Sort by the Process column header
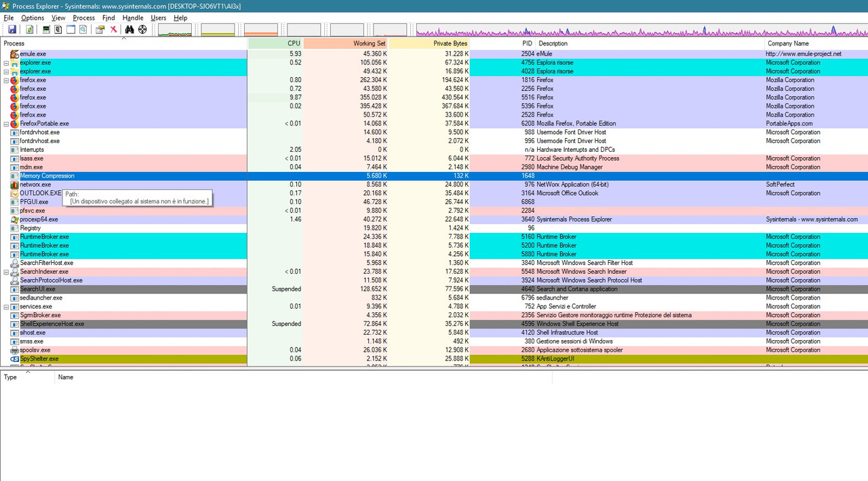868x481 pixels. point(123,43)
